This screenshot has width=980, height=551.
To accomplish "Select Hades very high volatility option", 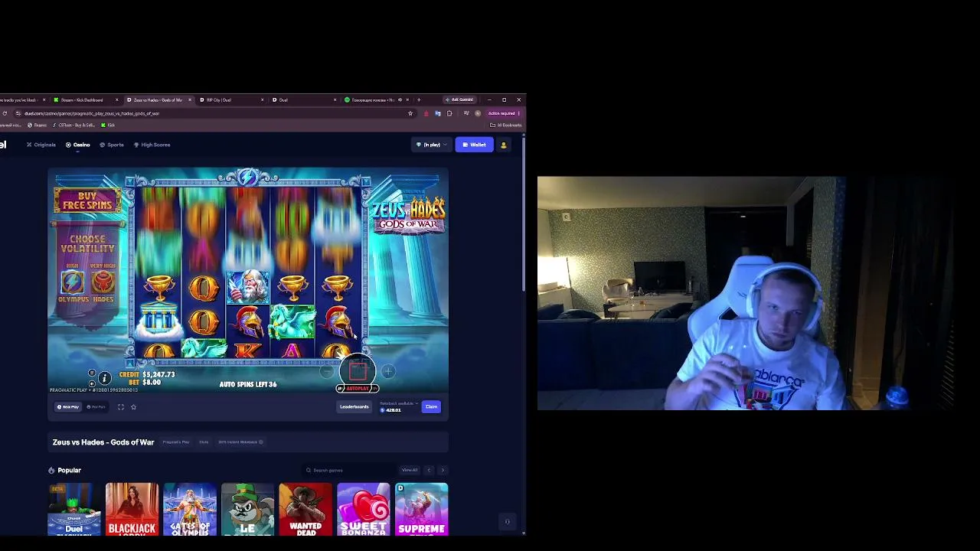I will pos(103,284).
